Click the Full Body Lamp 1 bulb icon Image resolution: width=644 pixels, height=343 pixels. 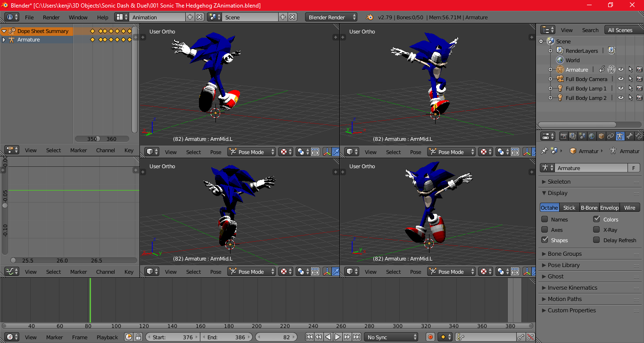[x=560, y=89]
